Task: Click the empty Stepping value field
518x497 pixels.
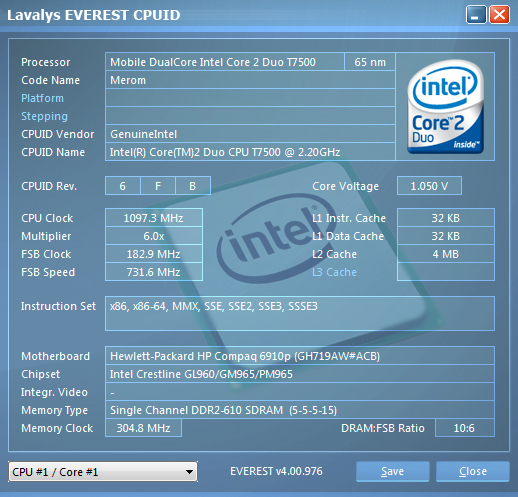Action: (x=250, y=116)
